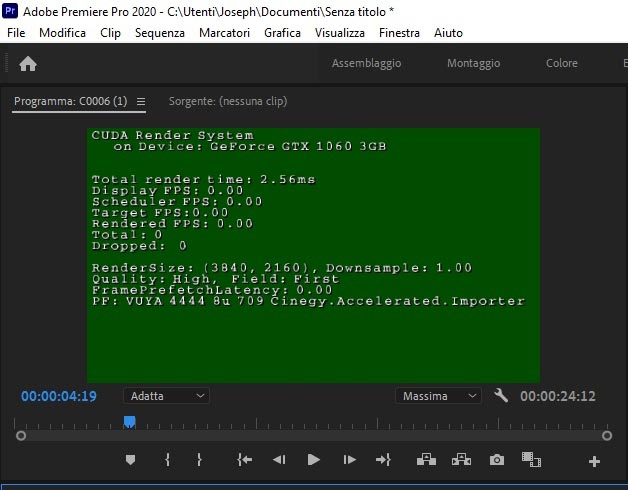Viewport: 628px width, 490px height.
Task: Open the File menu
Action: [x=16, y=33]
